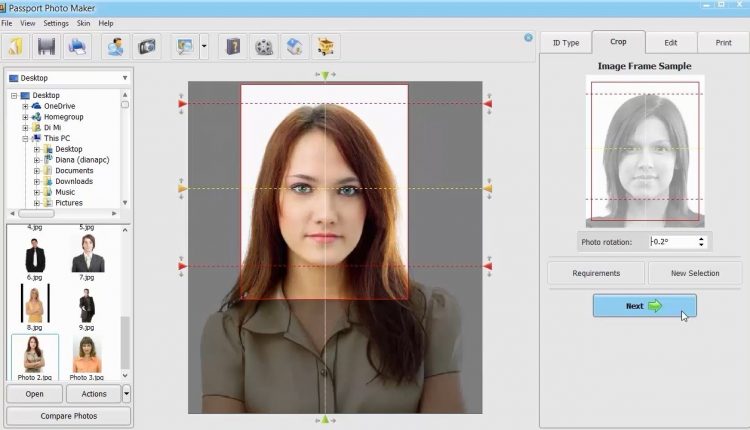The width and height of the screenshot is (750, 430).
Task: Click the lower-left red chin-line marker
Action: pyautogui.click(x=182, y=266)
